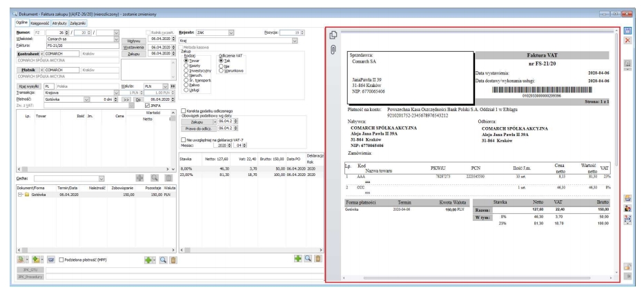The image size is (644, 292).
Task: Click the 8,00% VAT rate row
Action: [251, 169]
